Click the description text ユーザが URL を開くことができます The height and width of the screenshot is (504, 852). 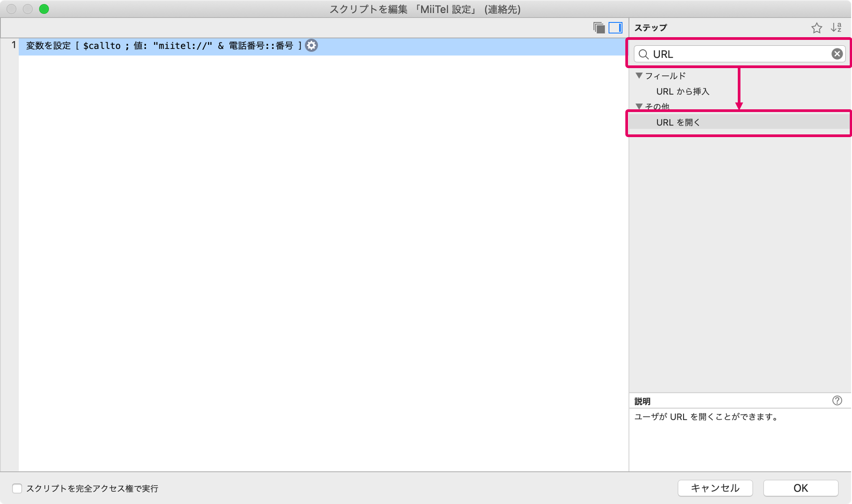pyautogui.click(x=707, y=417)
